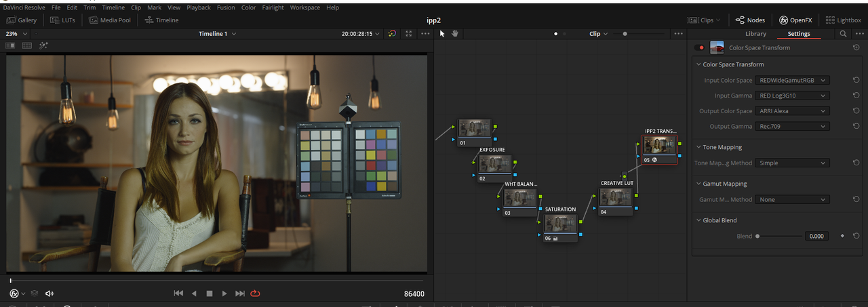Select the hand pan tool in node editor
The width and height of the screenshot is (868, 307).
click(x=455, y=33)
